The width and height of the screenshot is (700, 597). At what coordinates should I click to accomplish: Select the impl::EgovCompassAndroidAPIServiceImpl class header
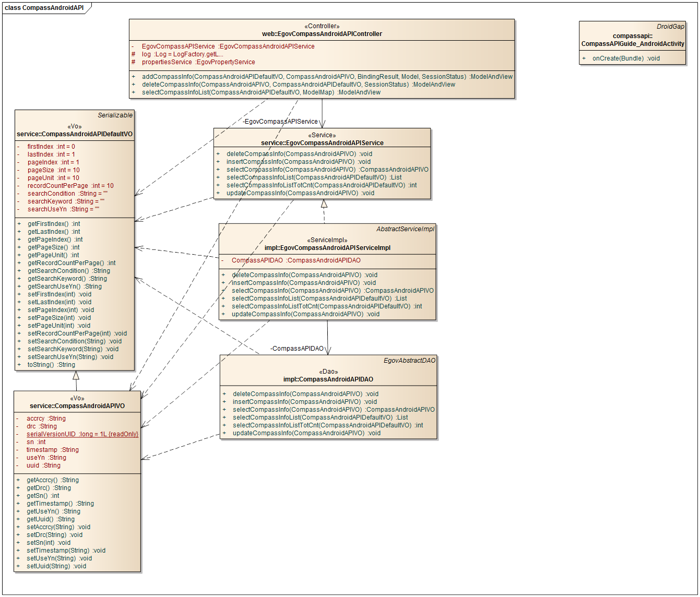(327, 248)
